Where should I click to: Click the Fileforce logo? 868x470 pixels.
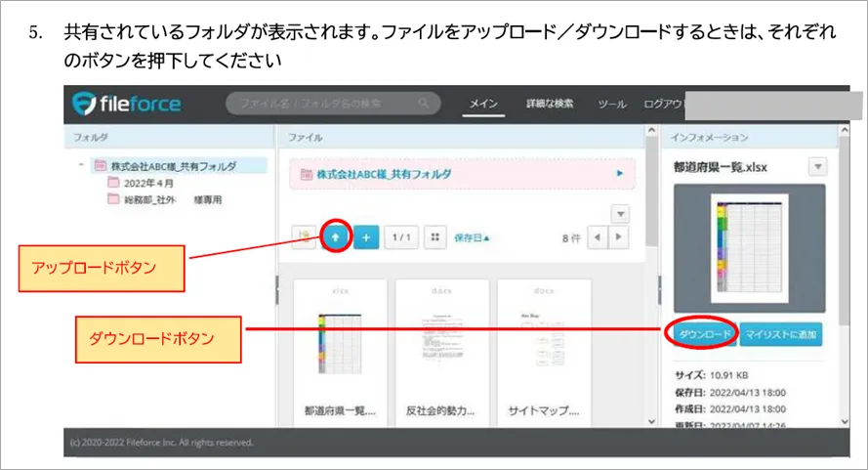127,104
